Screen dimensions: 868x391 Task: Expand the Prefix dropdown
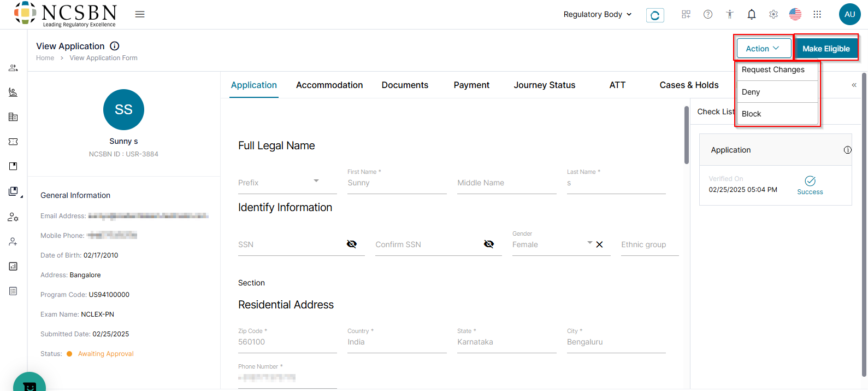coord(316,181)
